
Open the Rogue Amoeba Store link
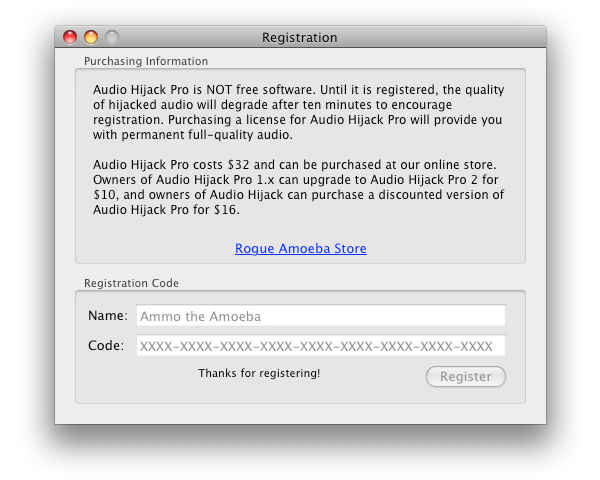pos(301,248)
